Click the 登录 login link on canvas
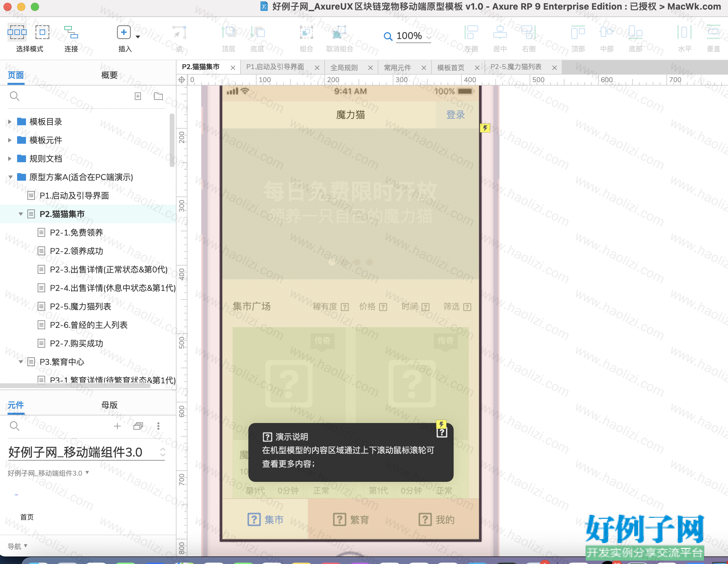Image resolution: width=728 pixels, height=564 pixels. click(x=455, y=115)
